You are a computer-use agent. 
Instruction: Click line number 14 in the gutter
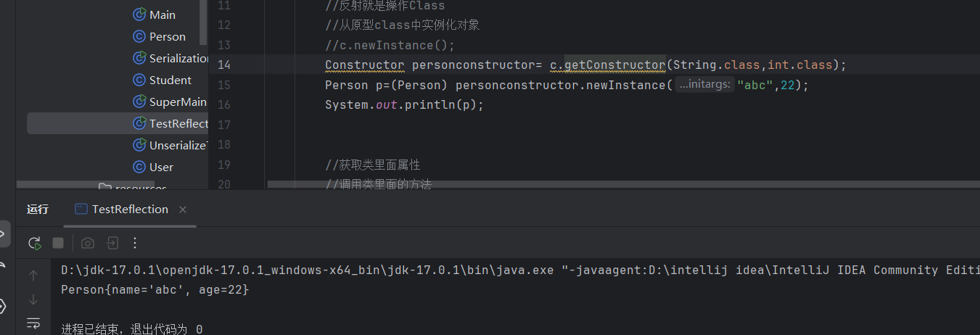[x=223, y=65]
